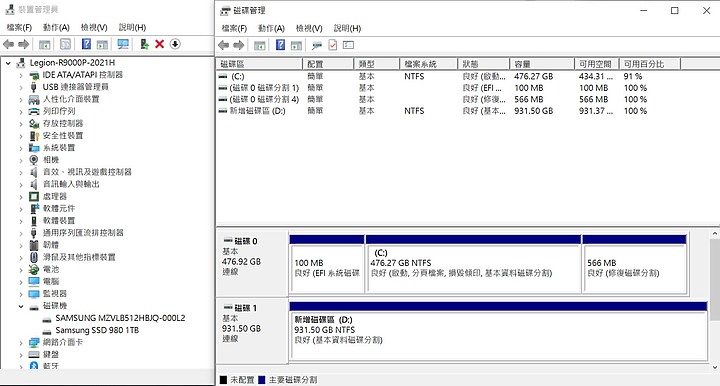This screenshot has width=720, height=386.
Task: Expand 系統裝置 node
Action: (21, 148)
